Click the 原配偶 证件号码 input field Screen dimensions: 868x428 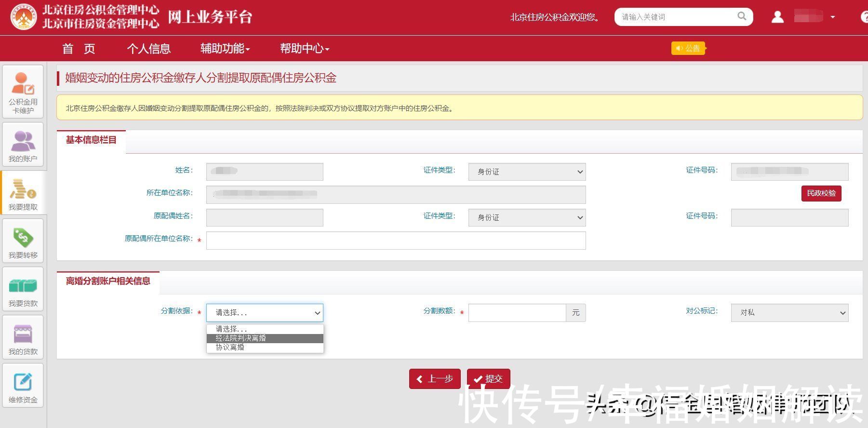pyautogui.click(x=789, y=217)
